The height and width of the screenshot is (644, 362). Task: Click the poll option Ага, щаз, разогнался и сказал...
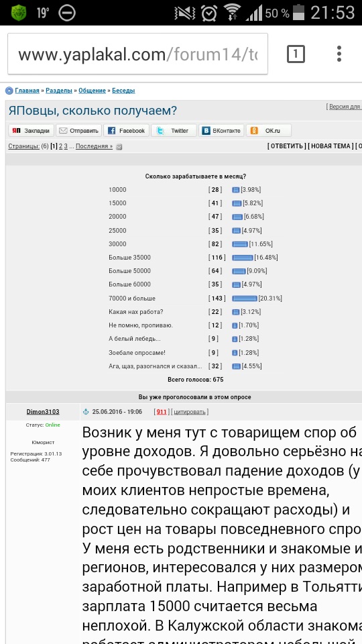pyautogui.click(x=155, y=366)
